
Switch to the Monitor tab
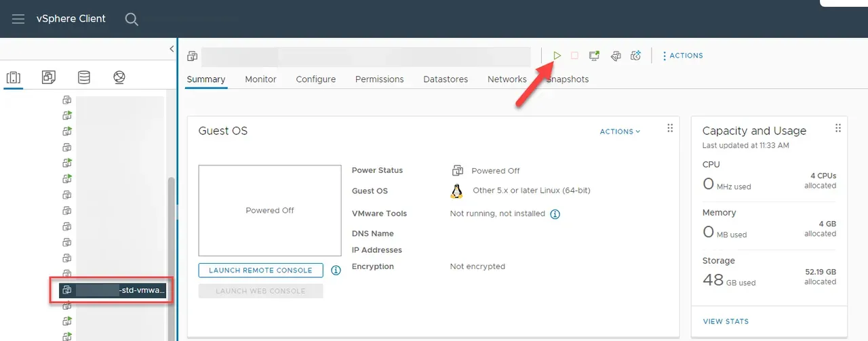click(x=260, y=79)
